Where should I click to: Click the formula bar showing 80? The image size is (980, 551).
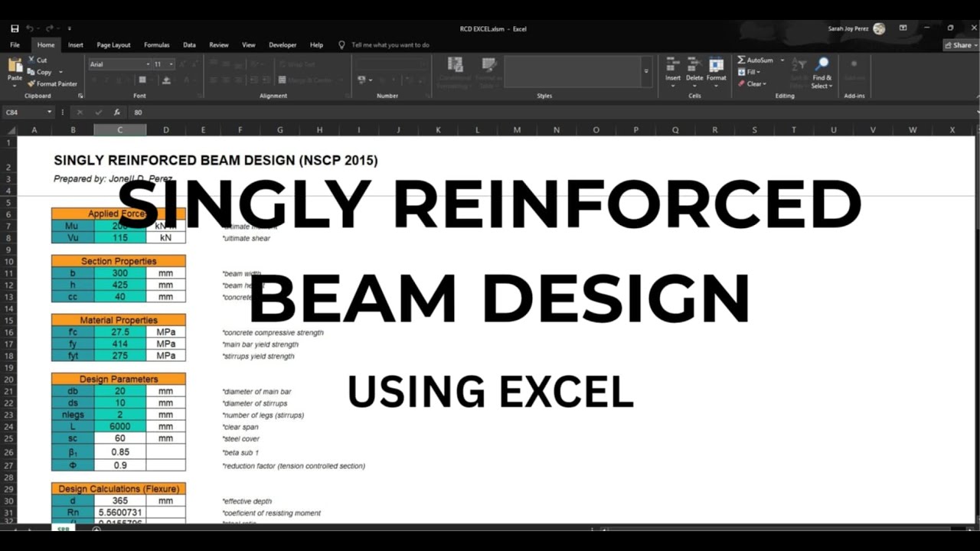551,112
